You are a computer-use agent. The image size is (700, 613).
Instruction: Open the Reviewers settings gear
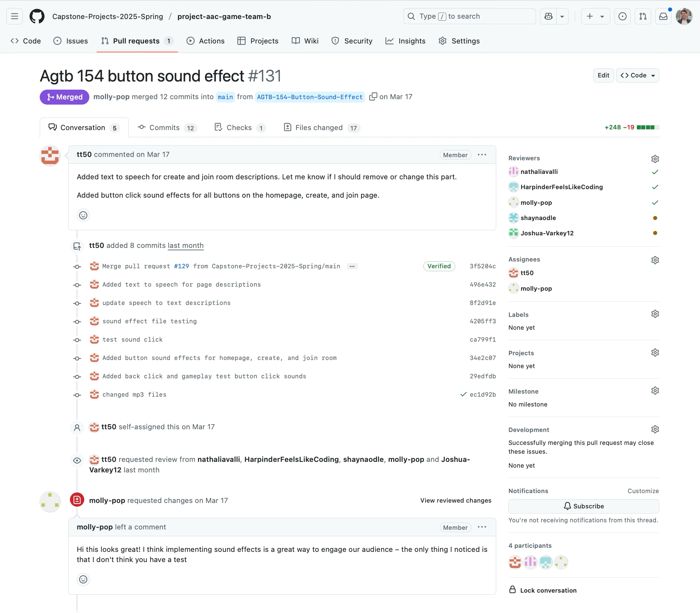click(654, 159)
